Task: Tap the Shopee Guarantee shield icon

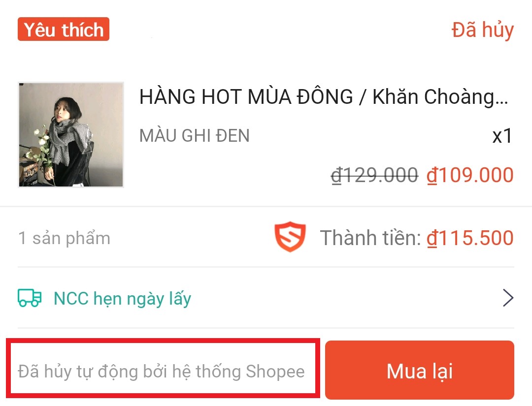Action: (x=290, y=237)
